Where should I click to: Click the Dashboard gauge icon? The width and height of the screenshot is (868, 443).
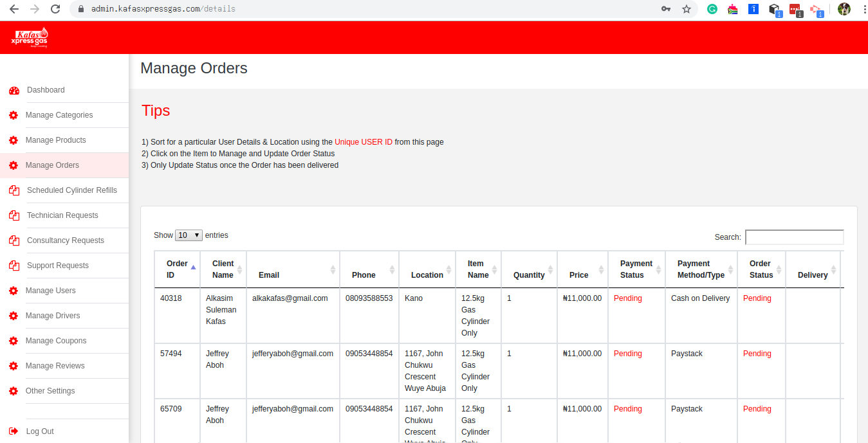click(14, 91)
